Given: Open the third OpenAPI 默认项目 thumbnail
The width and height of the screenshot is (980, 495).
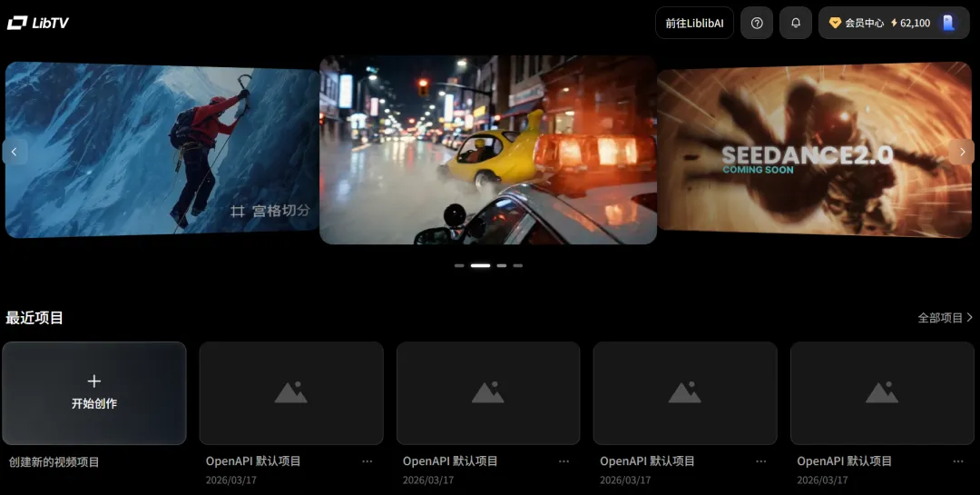Looking at the screenshot, I should pos(685,393).
